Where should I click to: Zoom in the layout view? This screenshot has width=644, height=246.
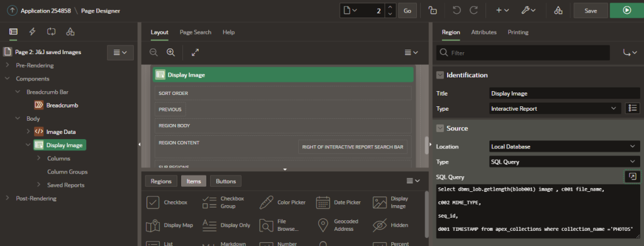tap(171, 53)
